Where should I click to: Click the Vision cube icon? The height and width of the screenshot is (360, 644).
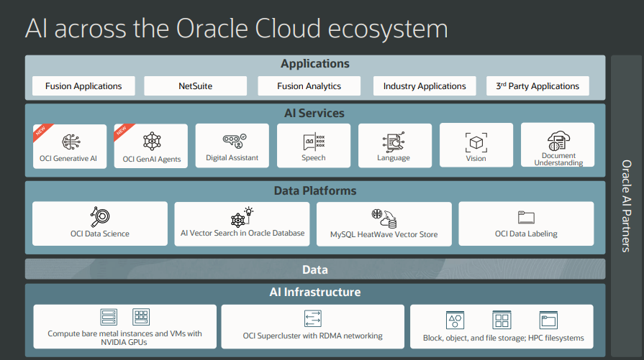pyautogui.click(x=476, y=142)
